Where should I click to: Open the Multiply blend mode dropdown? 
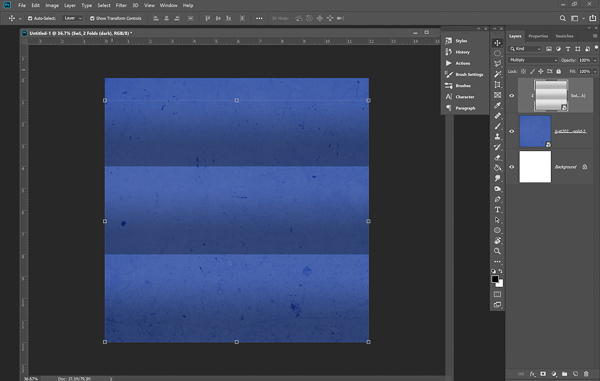click(x=533, y=60)
